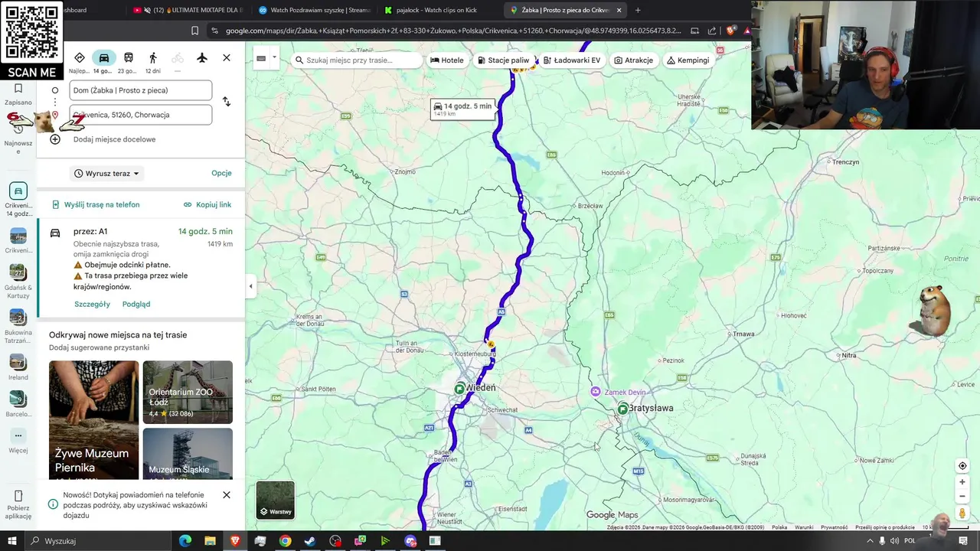Switch to Watch Pozdrawiam szyszkę tab

314,10
